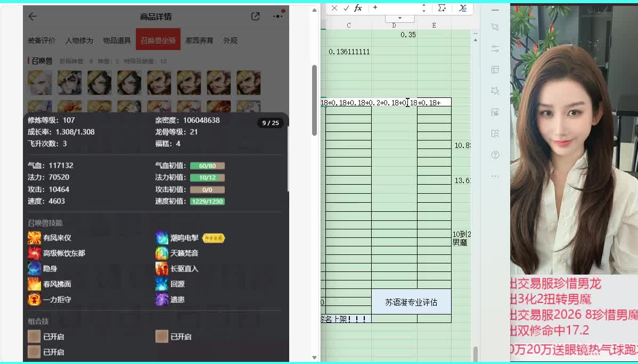This screenshot has height=364, width=638.
Task: Click the 气血: 117132 stat
Action: pyautogui.click(x=51, y=166)
